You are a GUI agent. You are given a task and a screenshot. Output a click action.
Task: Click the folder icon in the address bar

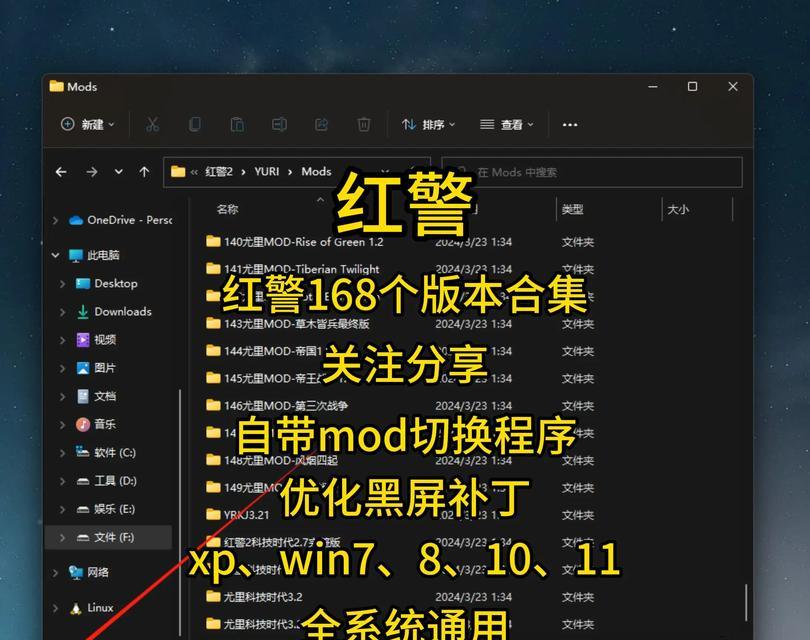click(178, 171)
